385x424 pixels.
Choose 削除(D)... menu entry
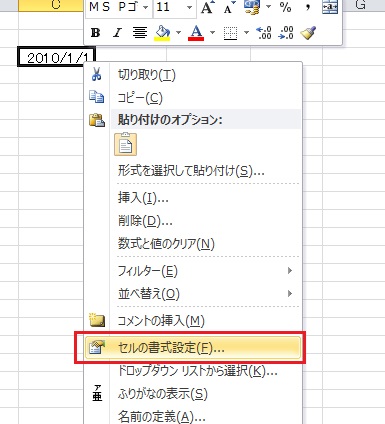(193, 221)
